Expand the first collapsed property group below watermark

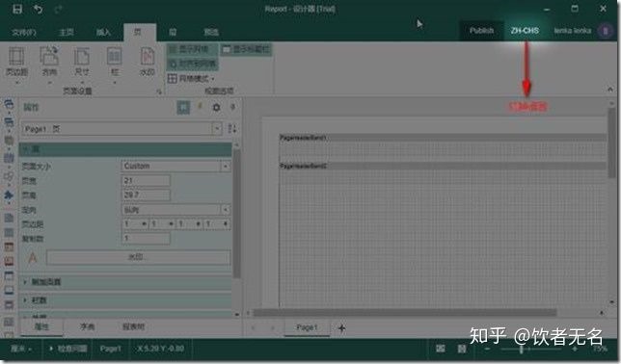tap(125, 282)
